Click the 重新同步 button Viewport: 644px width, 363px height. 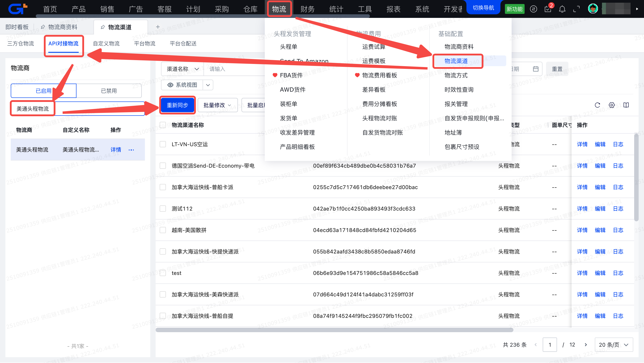tap(177, 105)
